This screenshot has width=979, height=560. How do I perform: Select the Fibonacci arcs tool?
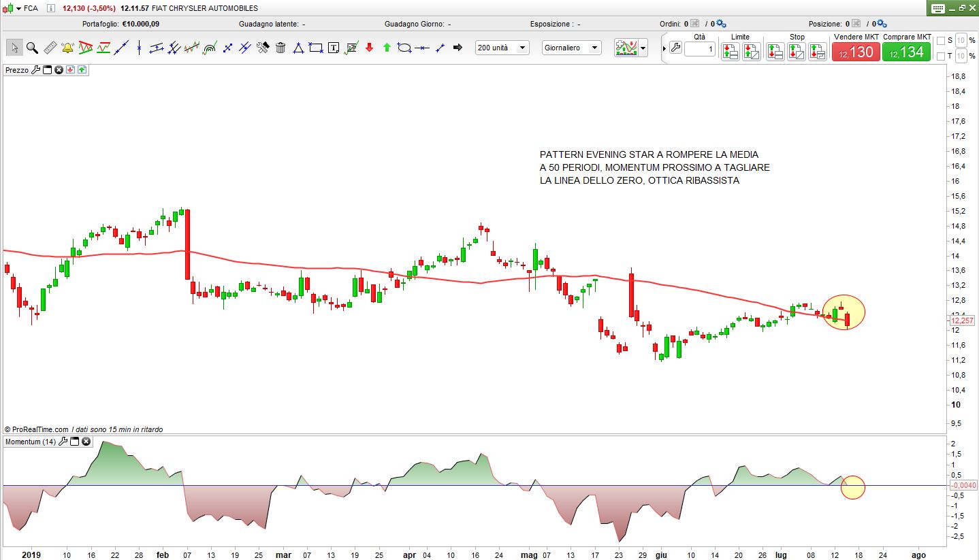(210, 48)
